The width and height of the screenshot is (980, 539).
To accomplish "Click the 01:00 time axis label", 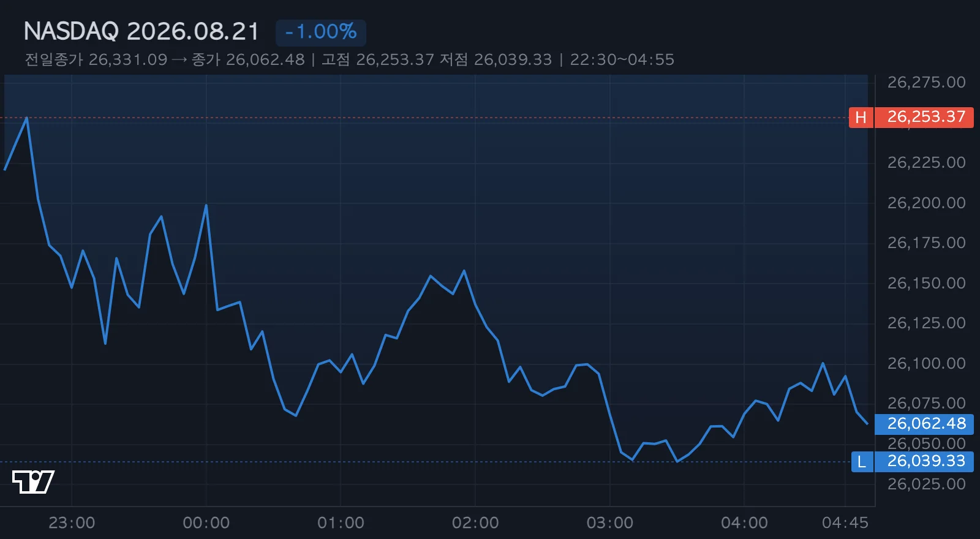I will [x=341, y=522].
